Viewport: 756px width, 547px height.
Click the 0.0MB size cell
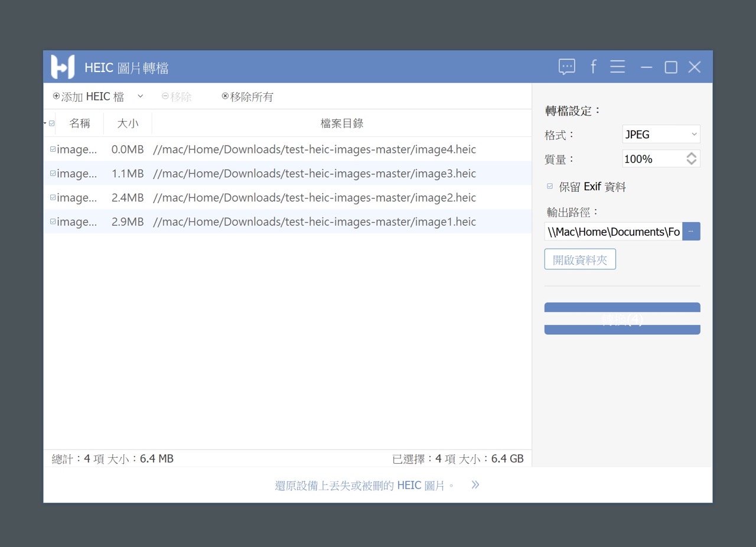tap(128, 149)
